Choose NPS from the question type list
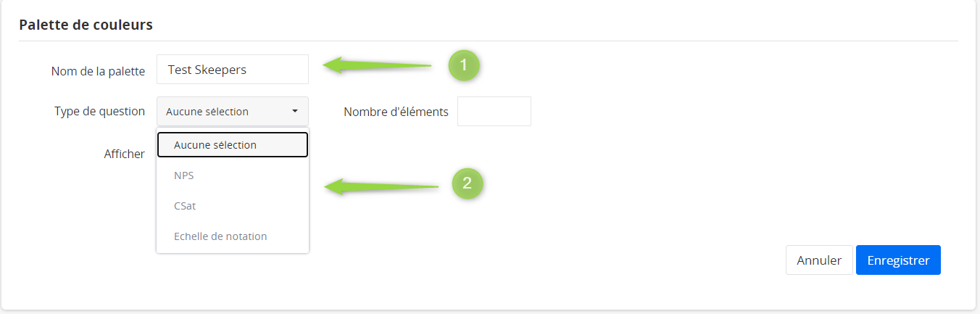Viewport: 980px width, 314px height. pyautogui.click(x=184, y=175)
